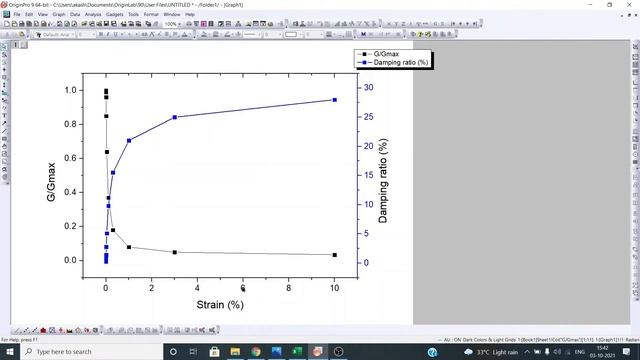The image size is (640, 360).
Task: Open the Data menu
Action: pyautogui.click(x=75, y=14)
